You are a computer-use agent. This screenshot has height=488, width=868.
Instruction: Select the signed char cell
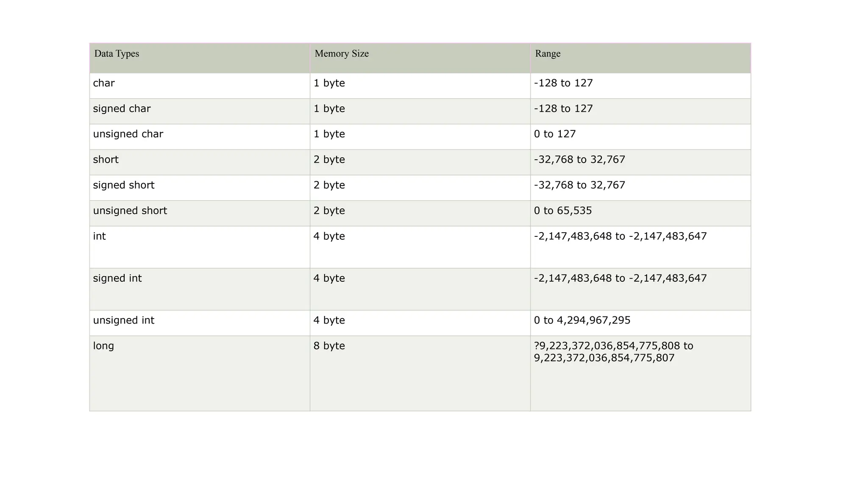[122, 109]
